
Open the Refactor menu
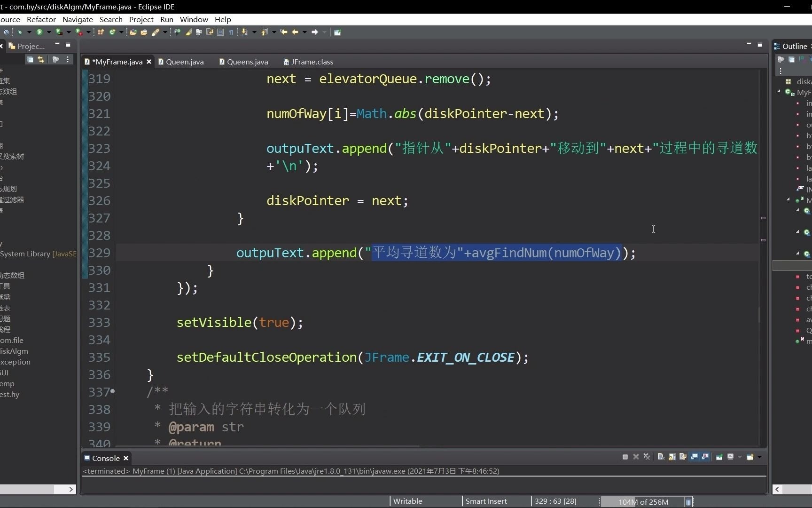click(x=41, y=19)
